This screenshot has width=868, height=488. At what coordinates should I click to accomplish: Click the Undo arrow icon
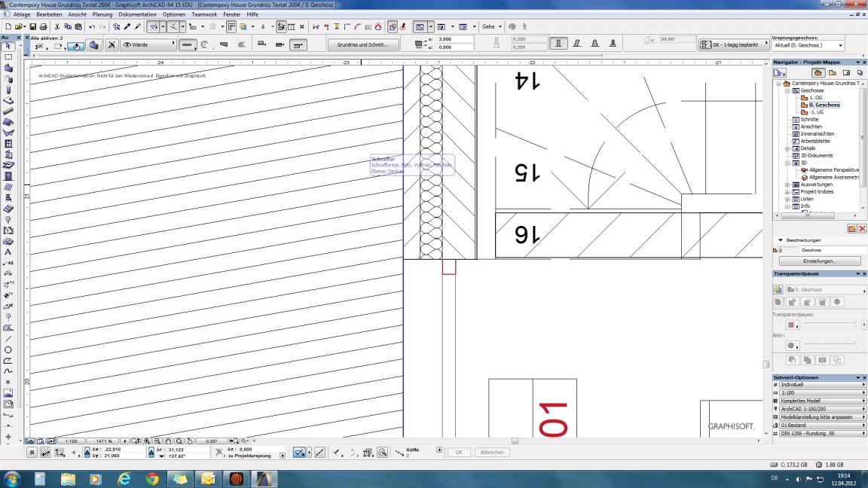point(92,26)
